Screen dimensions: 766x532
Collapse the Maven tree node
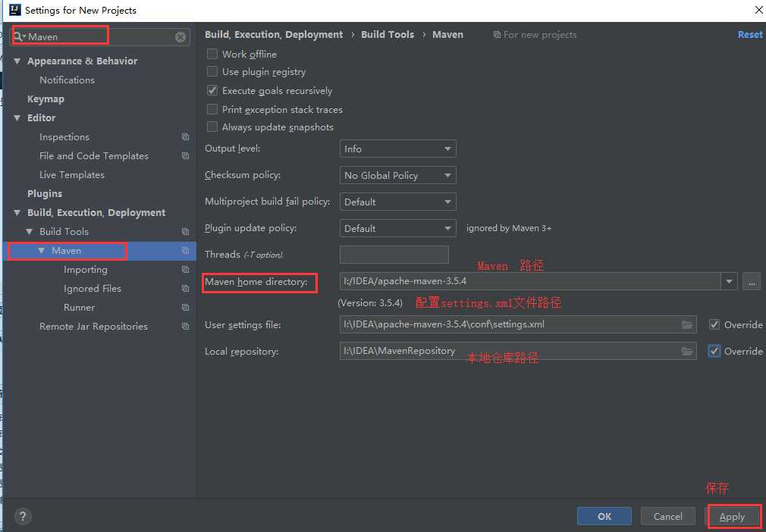pos(42,250)
